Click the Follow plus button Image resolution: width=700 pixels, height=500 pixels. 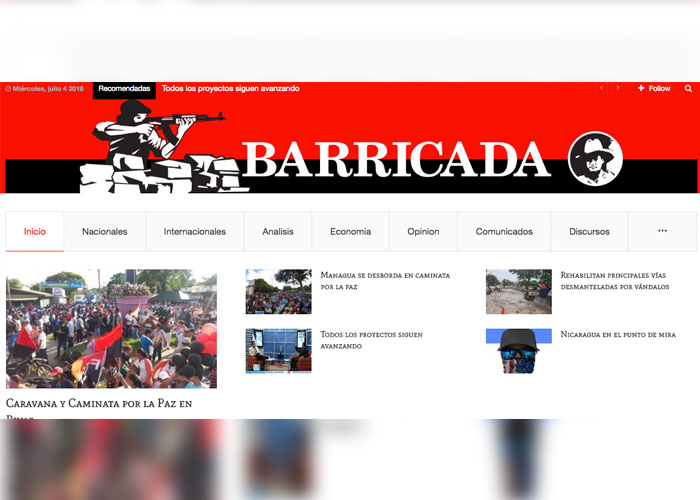(x=654, y=89)
